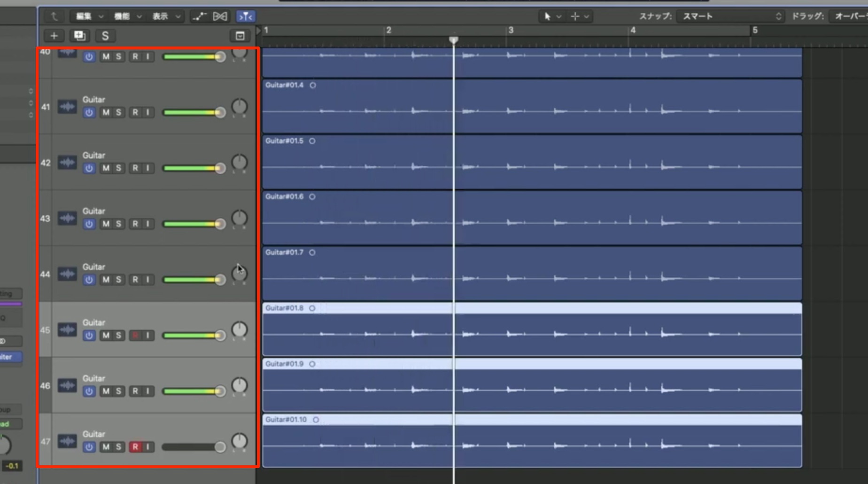Click volume slider of track 47
This screenshot has height=484, width=868.
(194, 447)
